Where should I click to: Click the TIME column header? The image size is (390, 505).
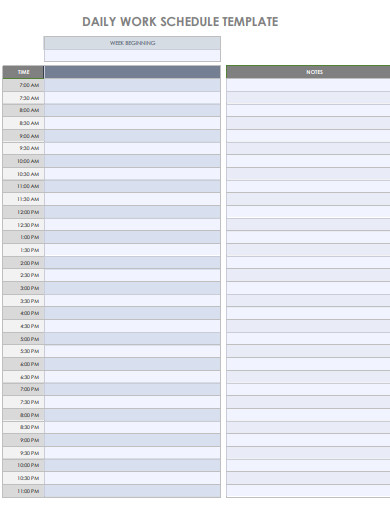coord(23,72)
